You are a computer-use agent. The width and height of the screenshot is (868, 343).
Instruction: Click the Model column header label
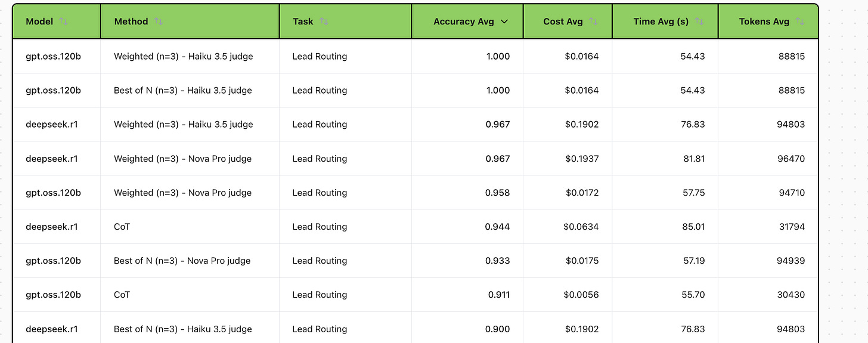(x=39, y=21)
